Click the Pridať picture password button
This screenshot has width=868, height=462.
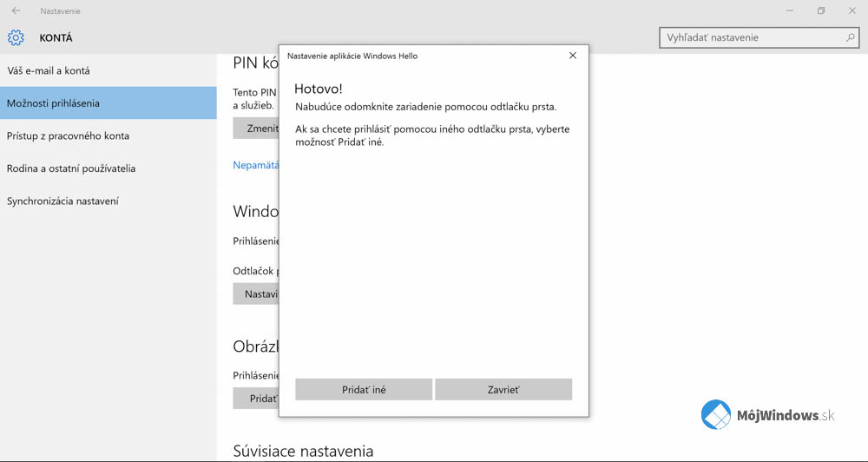256,399
